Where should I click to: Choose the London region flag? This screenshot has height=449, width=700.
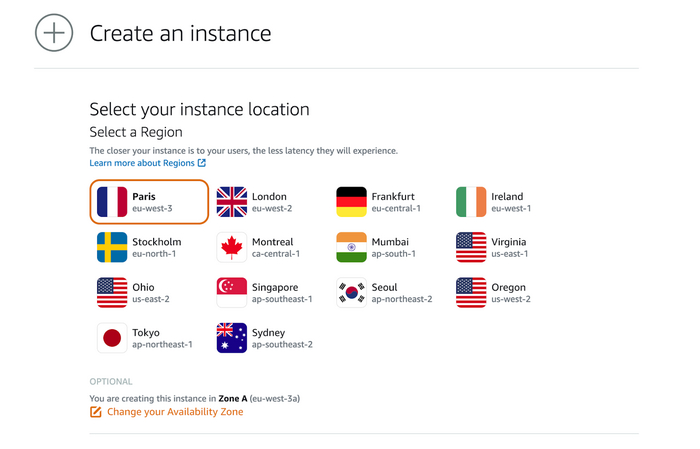[x=232, y=202]
